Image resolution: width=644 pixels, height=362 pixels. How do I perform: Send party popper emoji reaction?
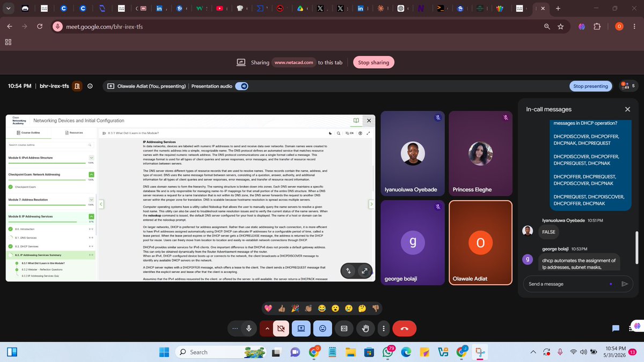click(x=295, y=308)
